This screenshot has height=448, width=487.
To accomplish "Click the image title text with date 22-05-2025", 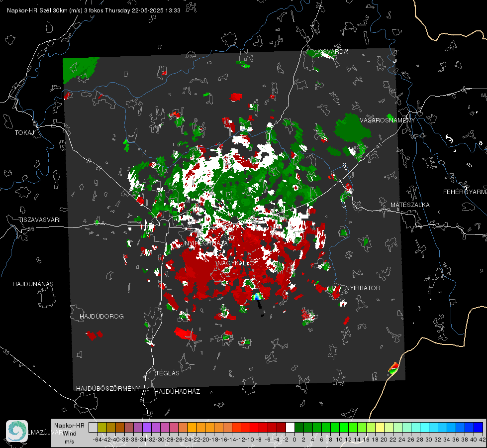I will pos(94,10).
